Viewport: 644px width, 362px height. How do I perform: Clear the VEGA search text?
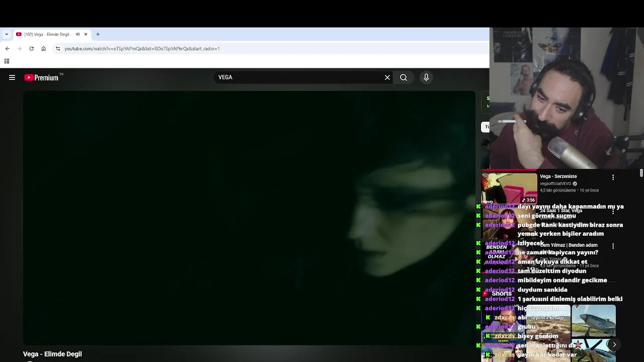click(x=387, y=77)
